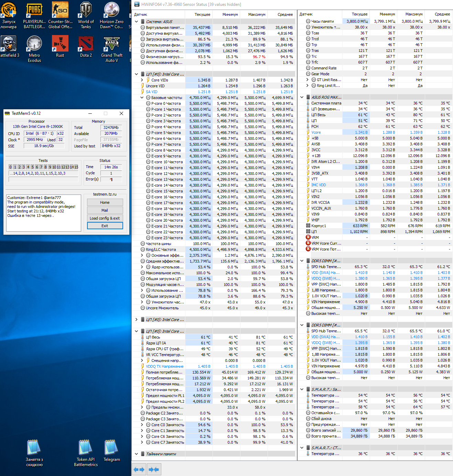Click the Mail button in TestMem5
The image size is (453, 476).
[105, 210]
